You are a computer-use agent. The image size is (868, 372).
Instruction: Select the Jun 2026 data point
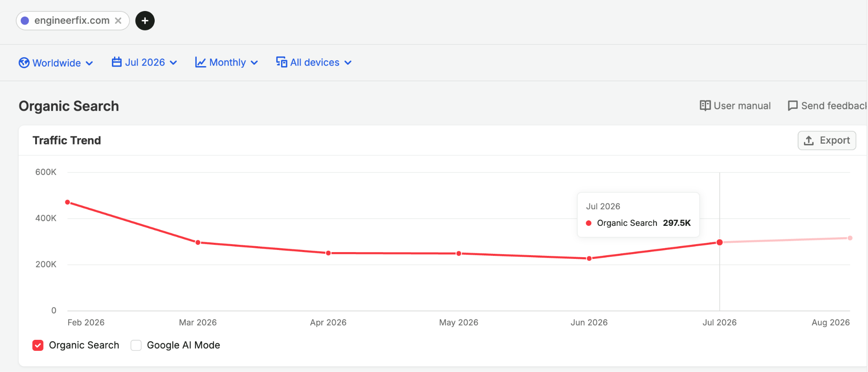[589, 258]
